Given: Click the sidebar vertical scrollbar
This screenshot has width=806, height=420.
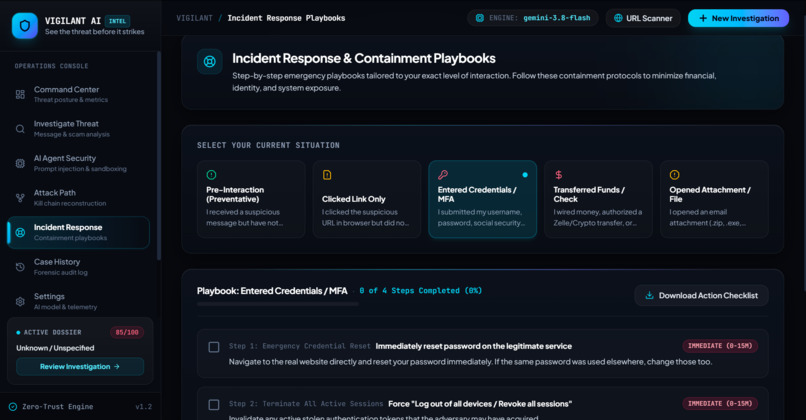Looking at the screenshot, I should (159, 154).
